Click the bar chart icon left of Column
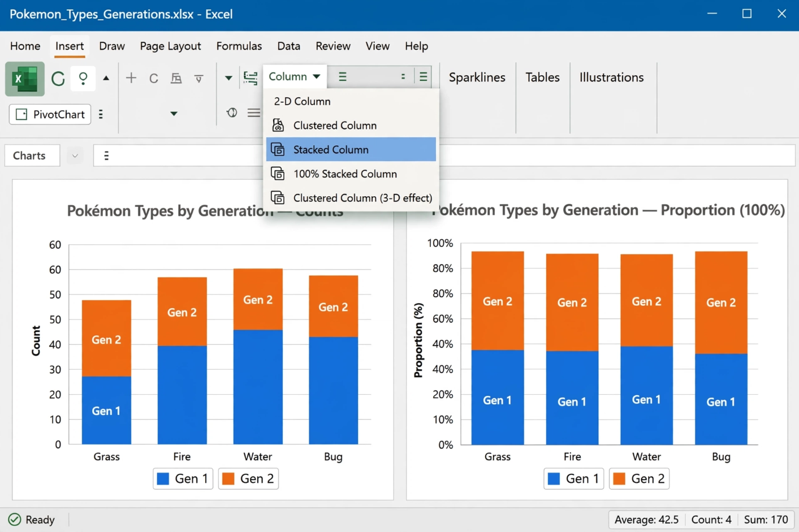 point(251,77)
